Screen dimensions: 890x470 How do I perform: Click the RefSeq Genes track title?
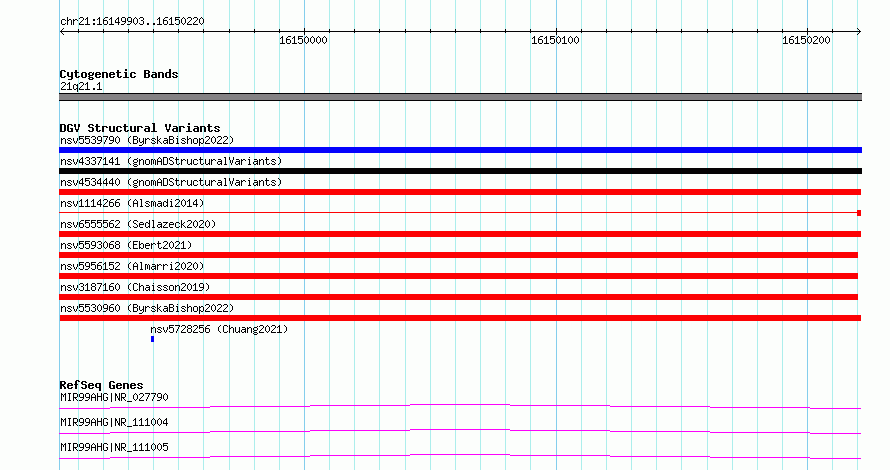click(x=101, y=385)
